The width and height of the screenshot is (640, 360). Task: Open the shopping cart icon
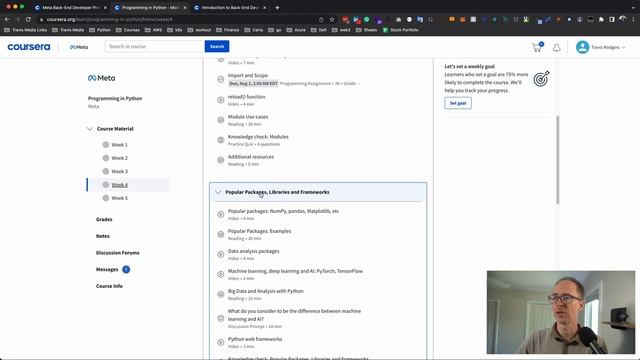(x=537, y=48)
